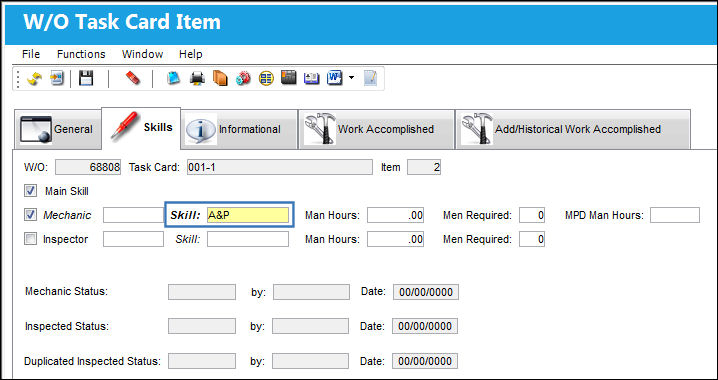Select the Skills tab
Viewport: 718px width, 380px height.
pos(141,128)
